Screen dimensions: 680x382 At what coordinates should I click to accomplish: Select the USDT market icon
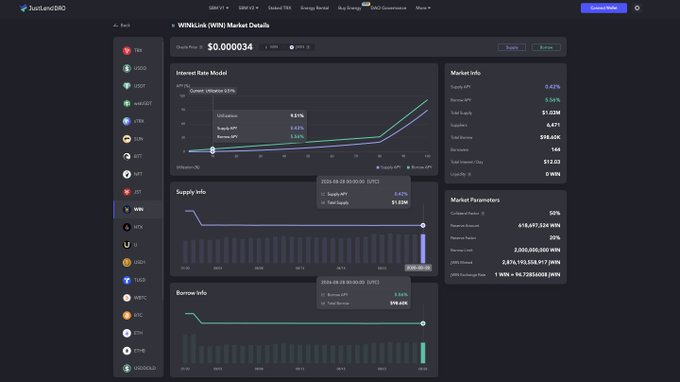point(127,86)
